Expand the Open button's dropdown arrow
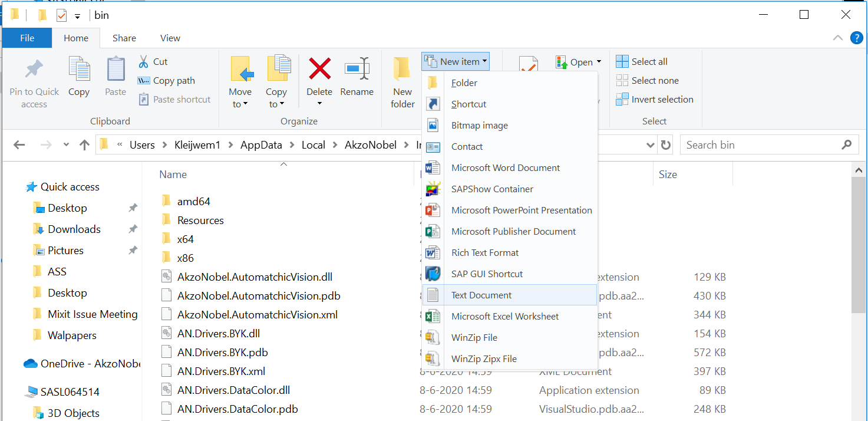Screen dimensions: 868x421 coord(598,61)
